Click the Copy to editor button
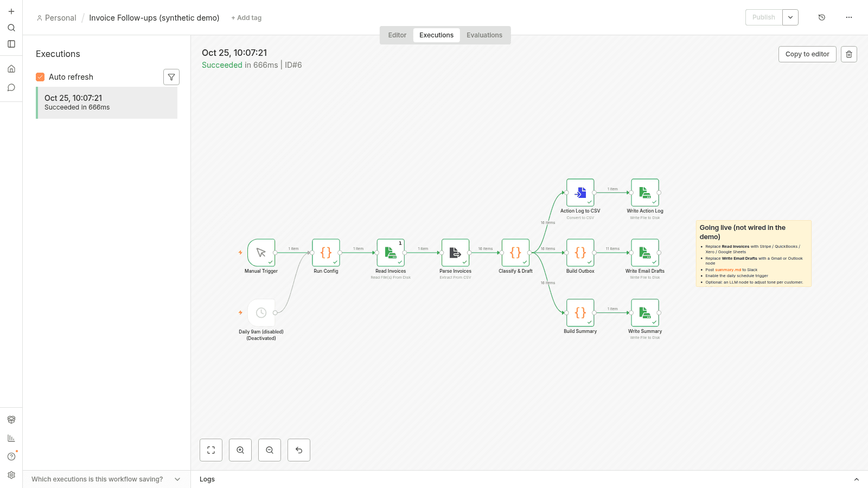868x488 pixels. coord(807,54)
